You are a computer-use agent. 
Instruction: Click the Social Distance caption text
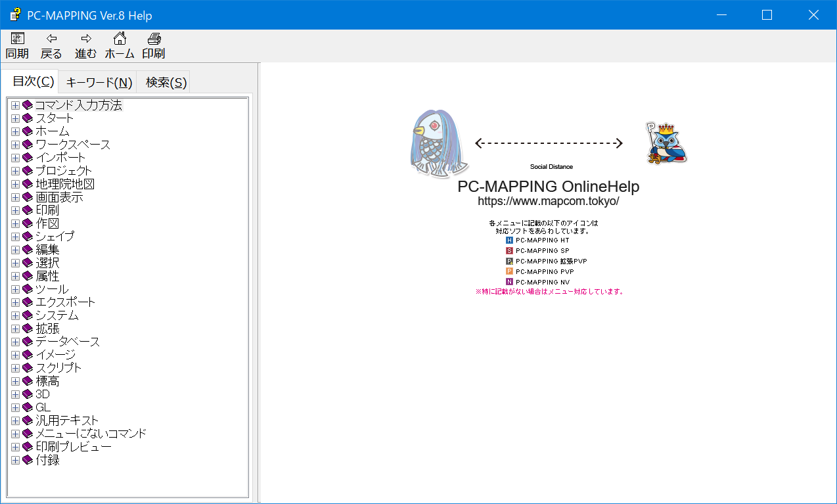click(551, 167)
